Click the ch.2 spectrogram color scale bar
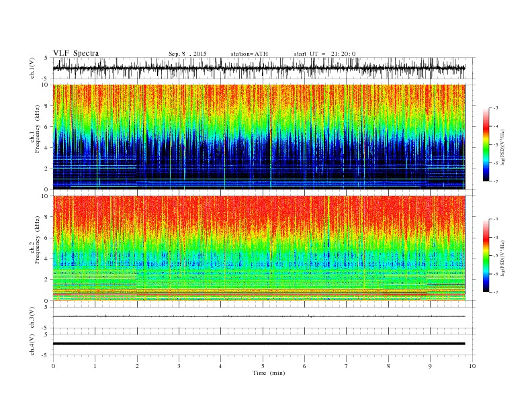532x411 pixels. [486, 256]
